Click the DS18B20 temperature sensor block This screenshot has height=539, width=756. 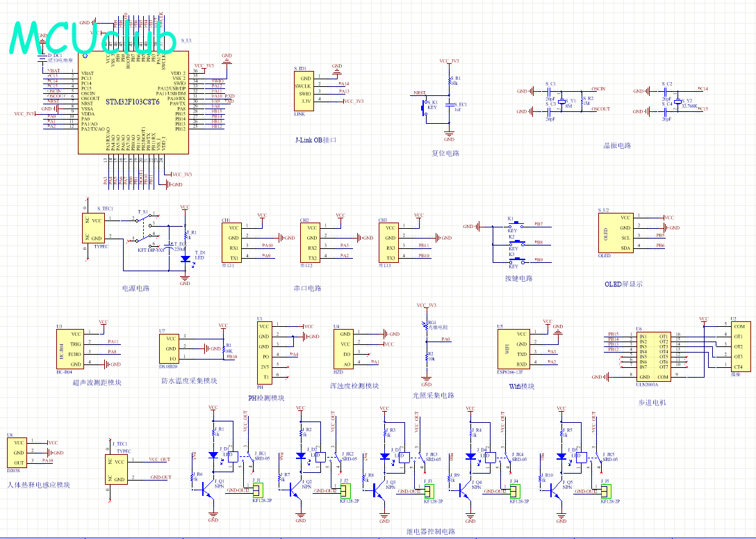(x=170, y=348)
